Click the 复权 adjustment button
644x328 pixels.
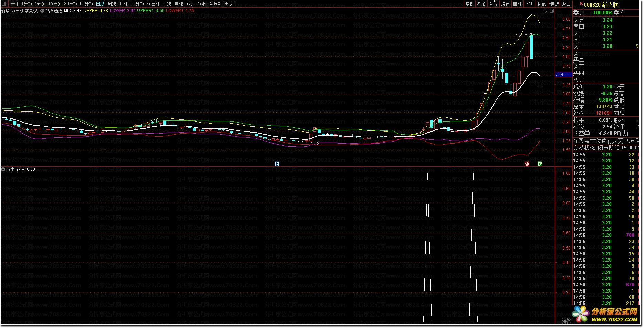[x=470, y=4]
